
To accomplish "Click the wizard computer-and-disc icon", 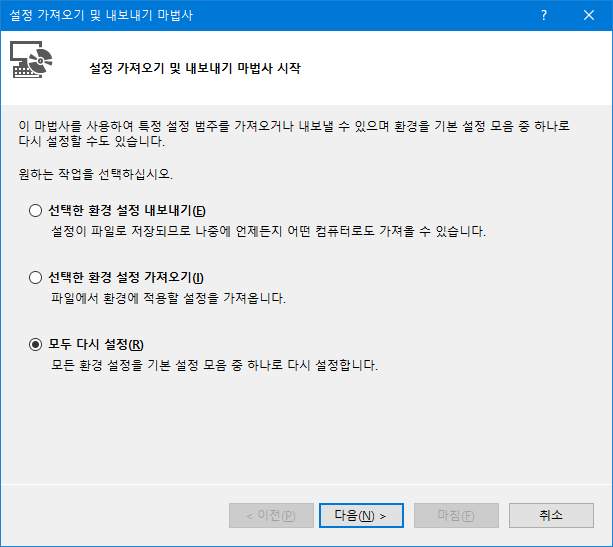I will [31, 60].
